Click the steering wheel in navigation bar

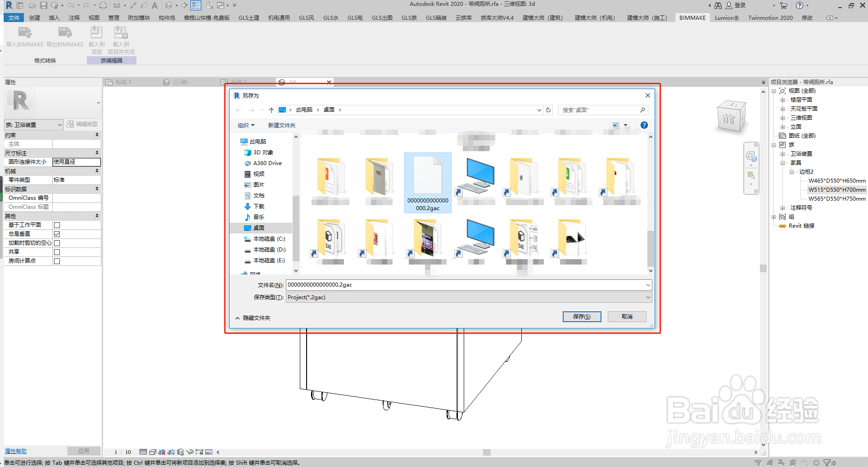pos(750,156)
